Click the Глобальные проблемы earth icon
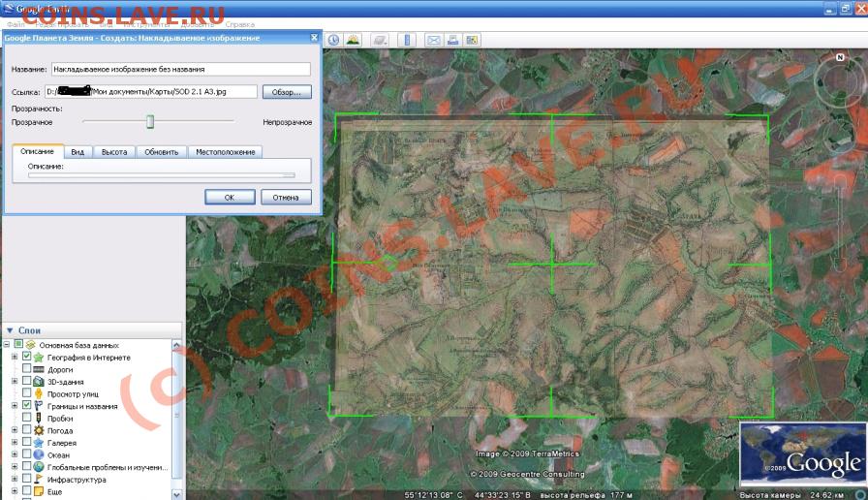 (x=39, y=467)
